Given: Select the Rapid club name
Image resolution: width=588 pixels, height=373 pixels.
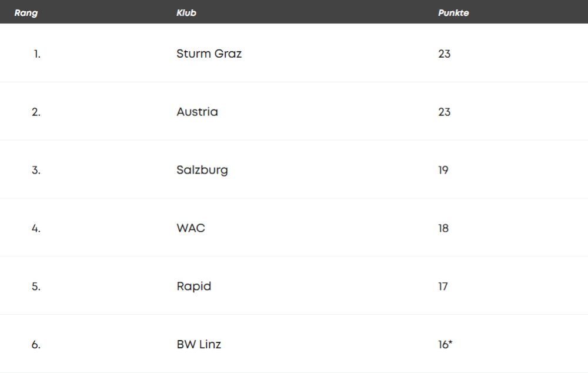Looking at the screenshot, I should [x=193, y=287].
